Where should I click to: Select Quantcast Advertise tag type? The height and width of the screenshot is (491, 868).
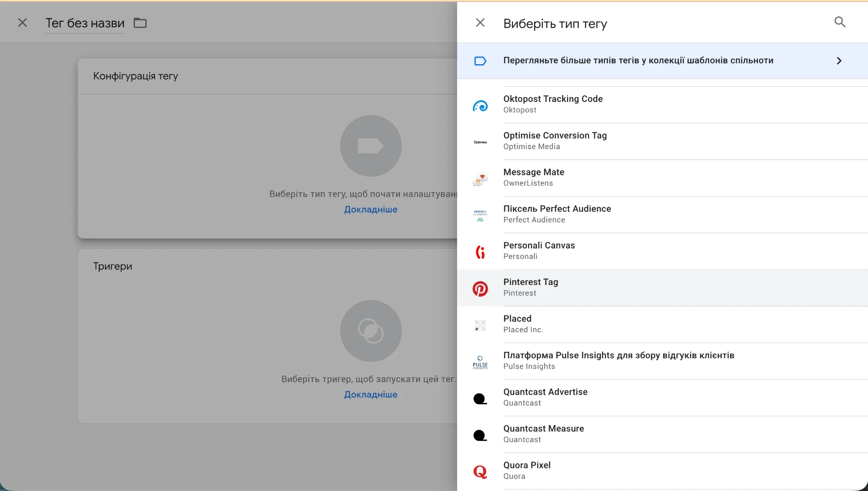pos(662,398)
